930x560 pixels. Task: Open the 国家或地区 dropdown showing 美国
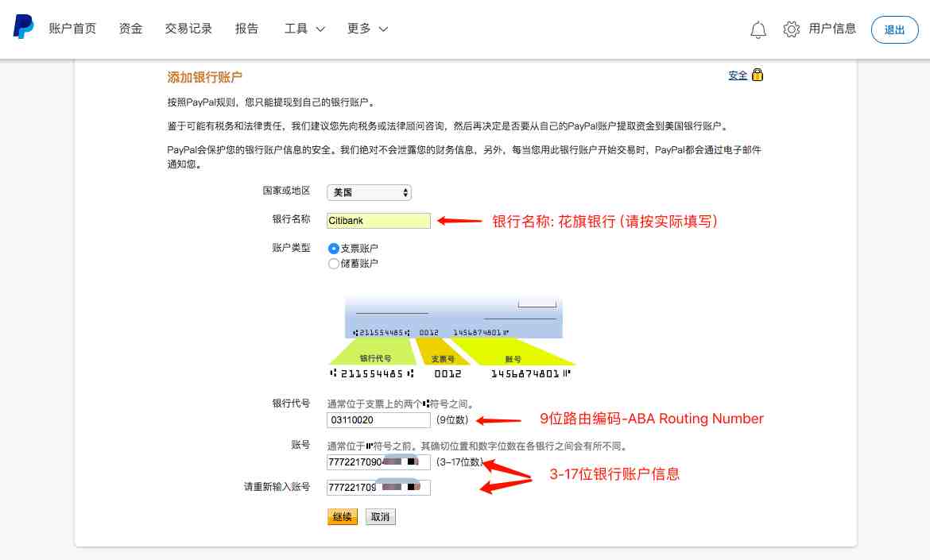click(x=369, y=192)
